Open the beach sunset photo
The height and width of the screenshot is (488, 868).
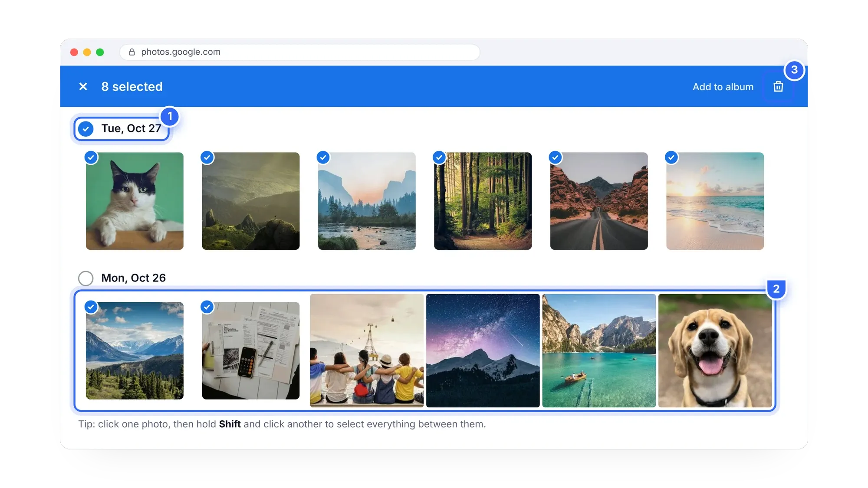click(715, 201)
